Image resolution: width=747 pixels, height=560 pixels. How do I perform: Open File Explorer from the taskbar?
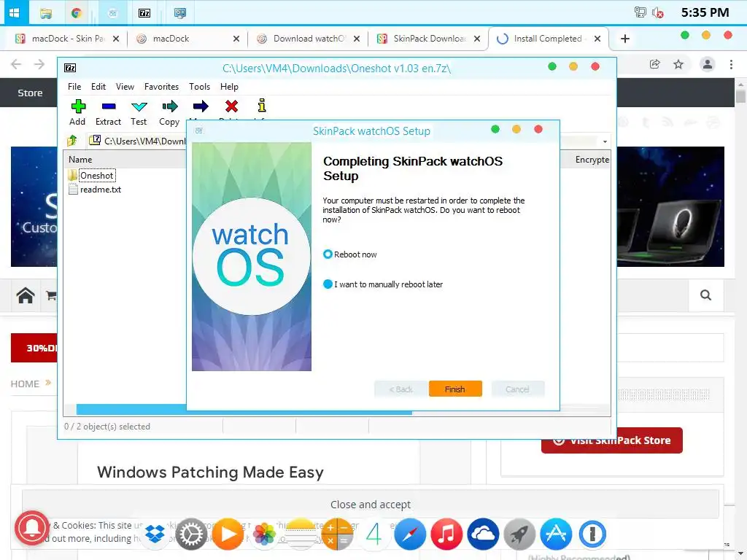(x=46, y=13)
